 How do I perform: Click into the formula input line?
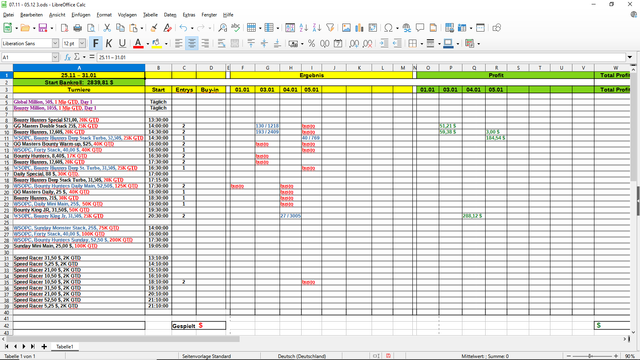click(361, 57)
